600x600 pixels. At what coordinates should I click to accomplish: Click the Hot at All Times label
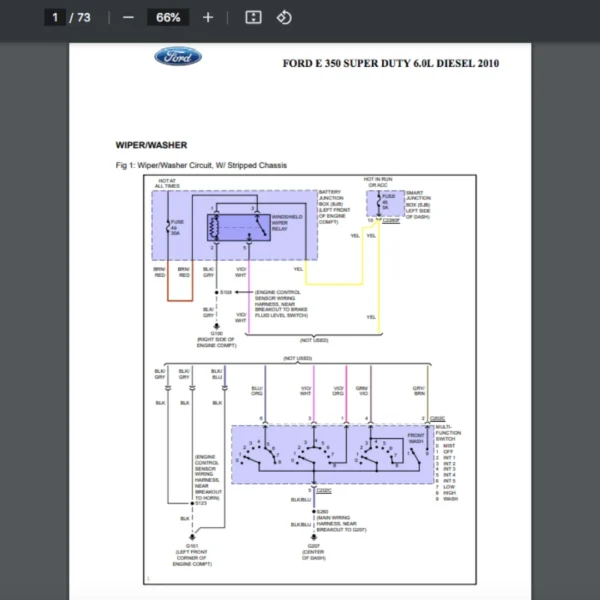click(x=168, y=183)
